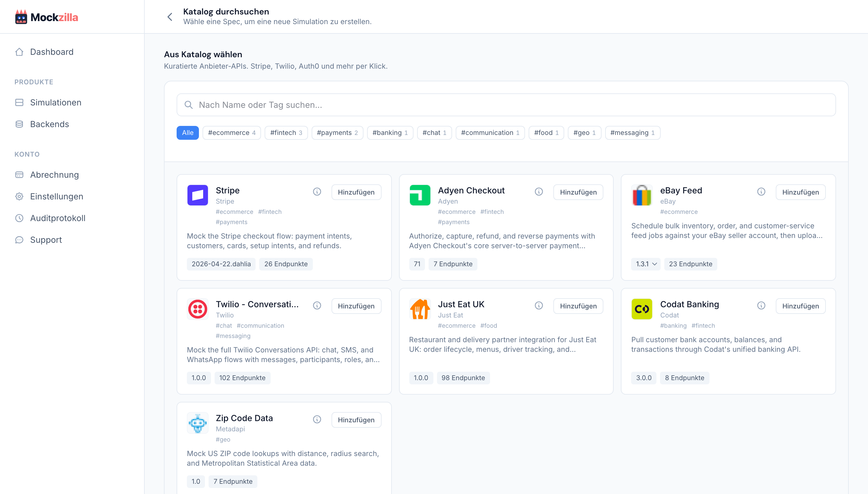
Task: Filter by #geo tag
Action: point(585,133)
